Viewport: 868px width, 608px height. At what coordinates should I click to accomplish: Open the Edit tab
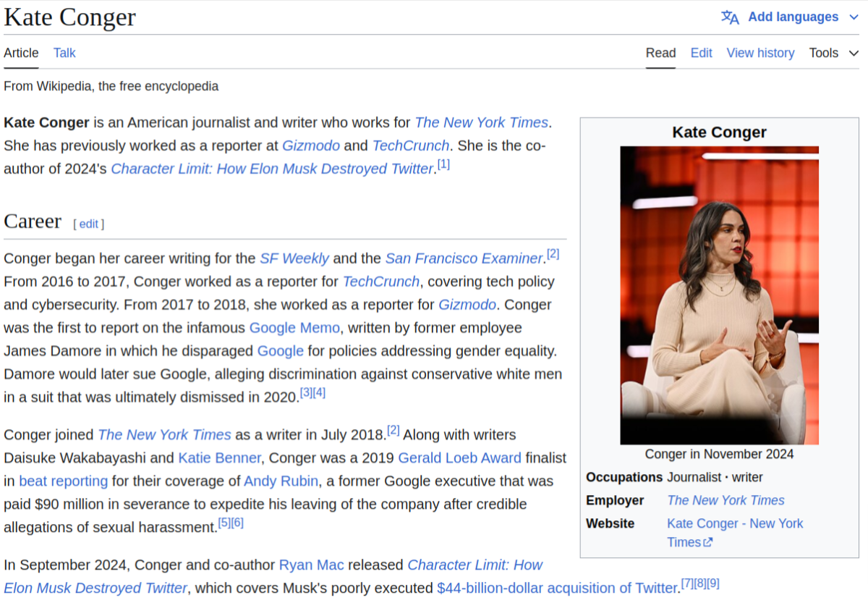pos(701,53)
